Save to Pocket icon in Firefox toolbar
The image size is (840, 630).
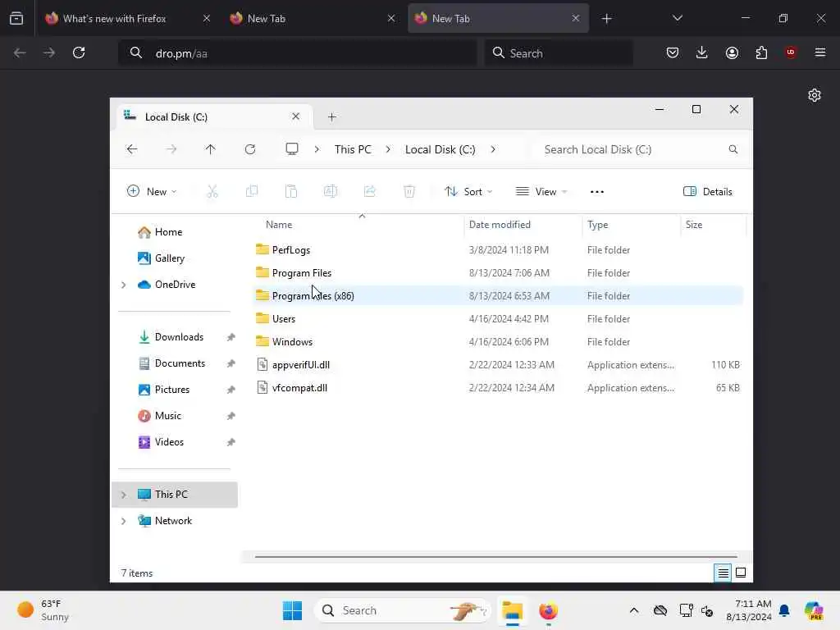coord(673,52)
